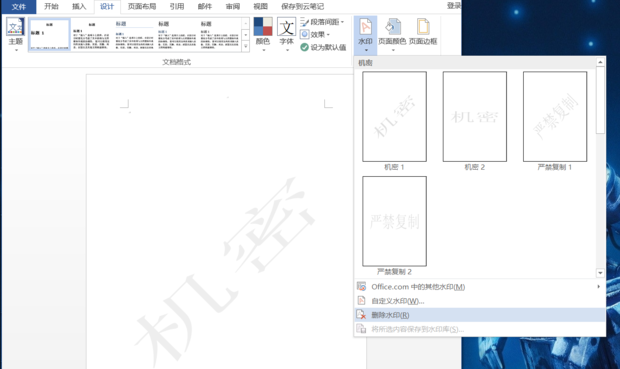
Task: Expand the 主题 dropdown arrow
Action: (16, 50)
